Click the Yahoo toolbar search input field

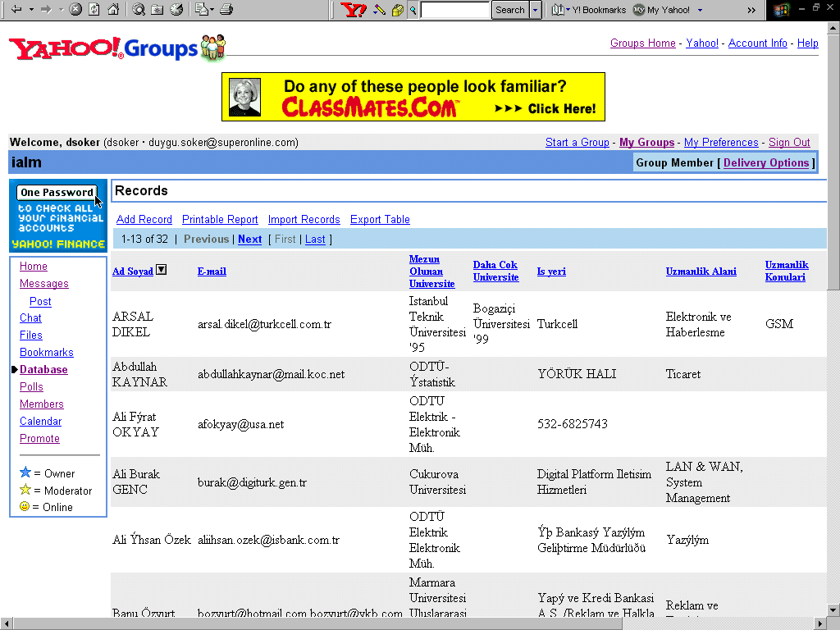455,10
